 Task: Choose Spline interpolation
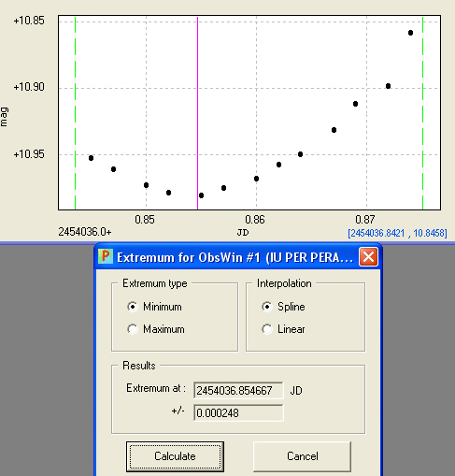[267, 307]
